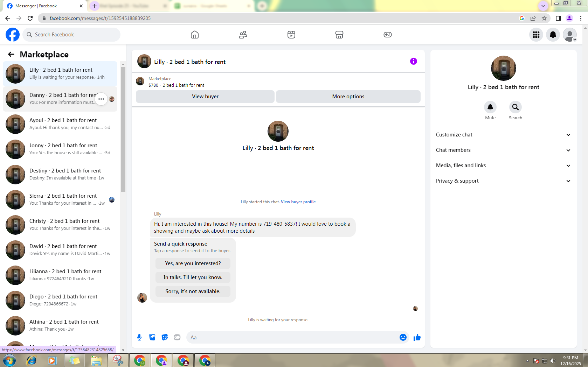The height and width of the screenshot is (367, 588).
Task: Expand Customize chat section
Action: [503, 135]
